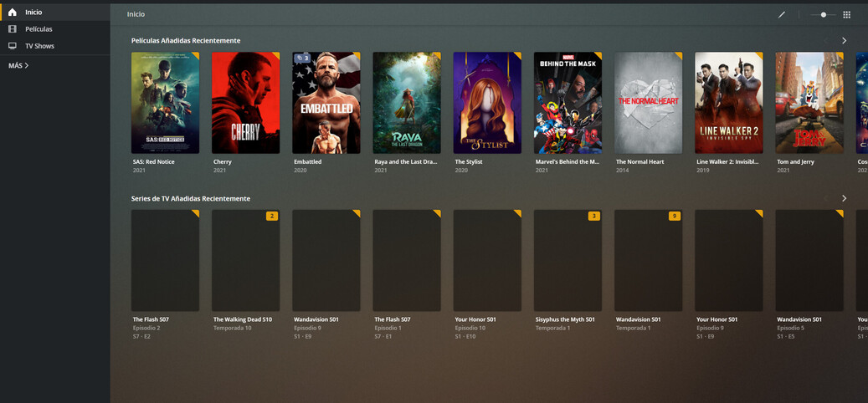This screenshot has width=868, height=403.
Task: Click the Cherry title text
Action: tap(223, 162)
